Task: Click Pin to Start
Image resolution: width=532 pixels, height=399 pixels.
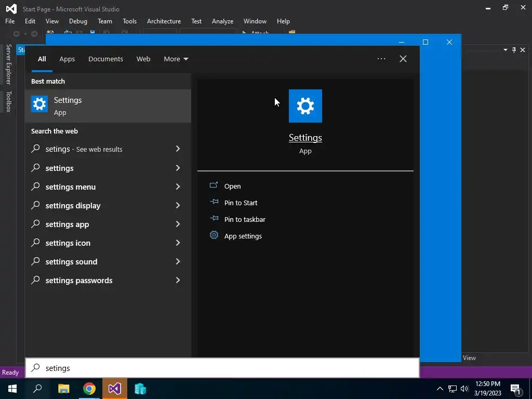Action: [241, 203]
